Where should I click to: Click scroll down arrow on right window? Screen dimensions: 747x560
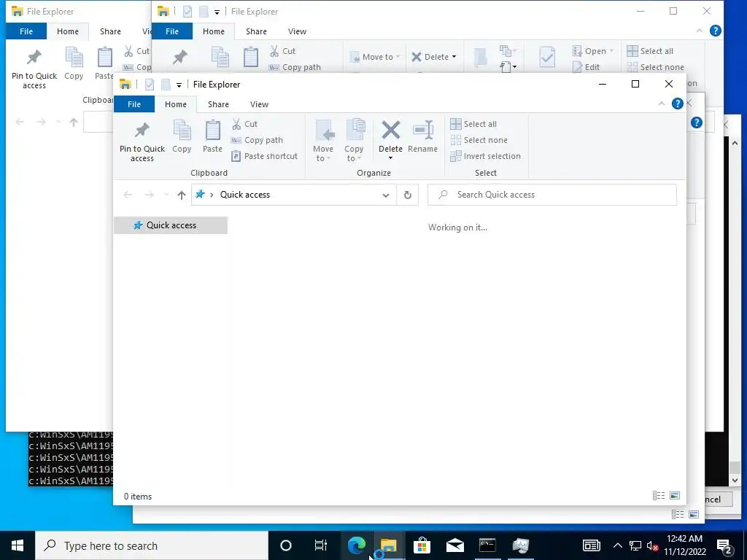(x=735, y=480)
